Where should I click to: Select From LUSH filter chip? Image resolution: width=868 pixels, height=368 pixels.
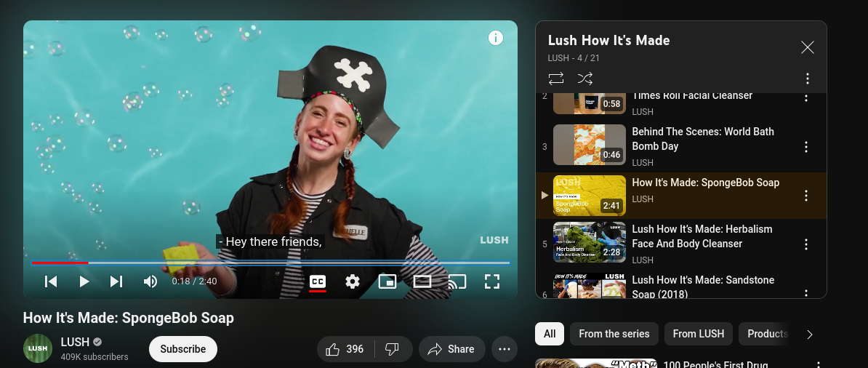[699, 334]
